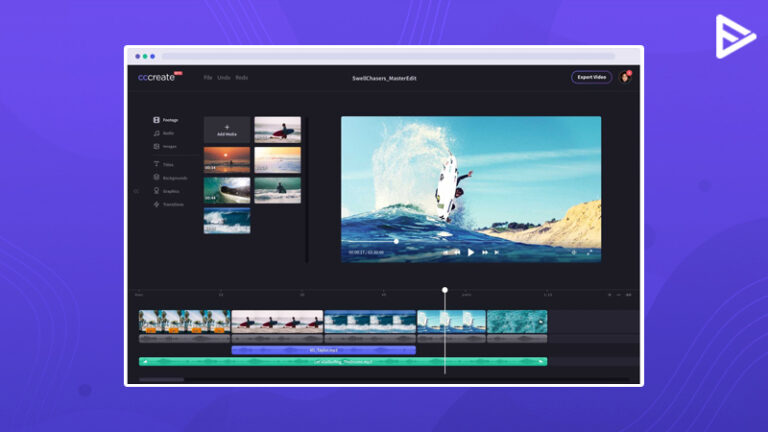Click the settings icon in the preview controls
Image resolution: width=768 pixels, height=432 pixels.
(x=574, y=252)
